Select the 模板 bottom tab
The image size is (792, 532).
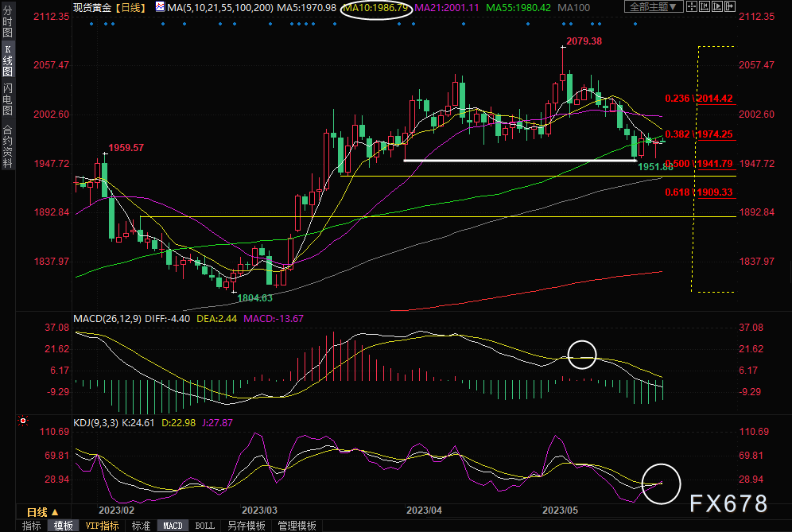(x=64, y=526)
